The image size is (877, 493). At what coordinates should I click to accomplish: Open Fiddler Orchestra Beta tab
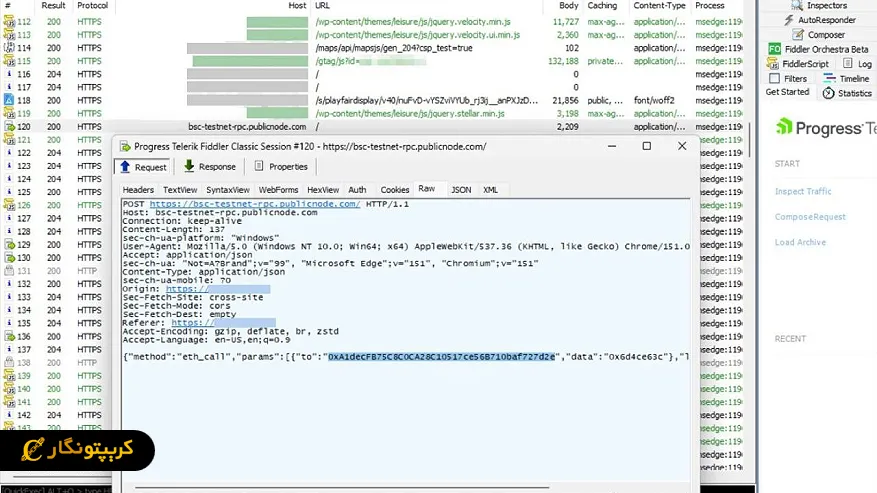click(x=818, y=49)
